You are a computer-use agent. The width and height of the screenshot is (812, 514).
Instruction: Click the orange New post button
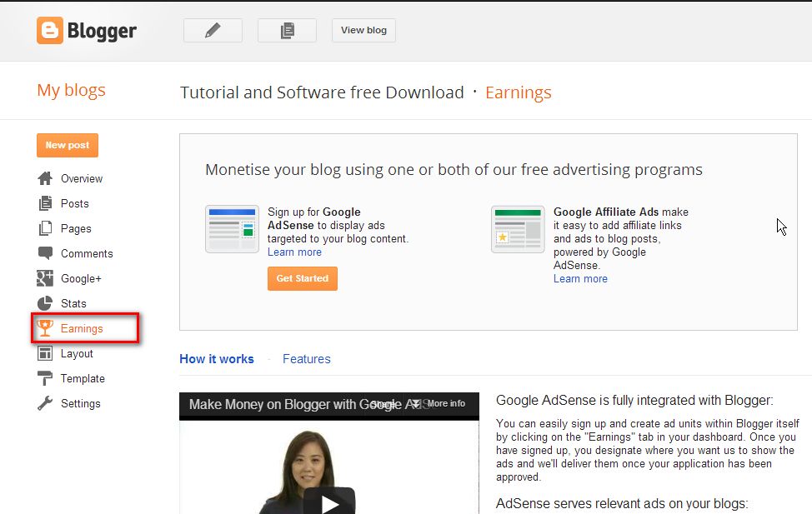coord(68,146)
